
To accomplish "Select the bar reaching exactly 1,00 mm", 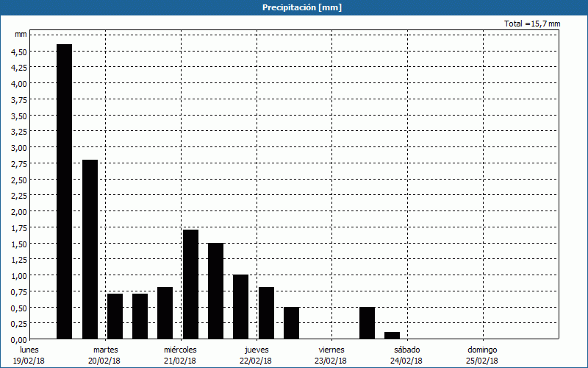I will coord(240,307).
